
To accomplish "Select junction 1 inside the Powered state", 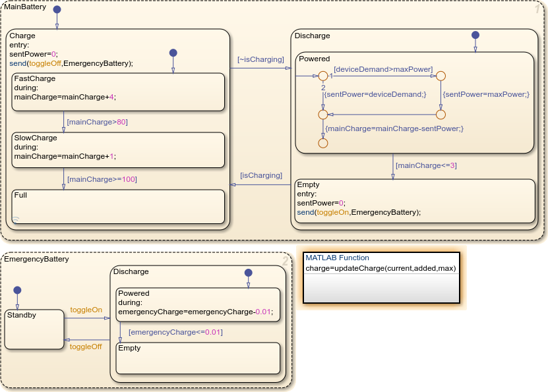I will pyautogui.click(x=322, y=74).
